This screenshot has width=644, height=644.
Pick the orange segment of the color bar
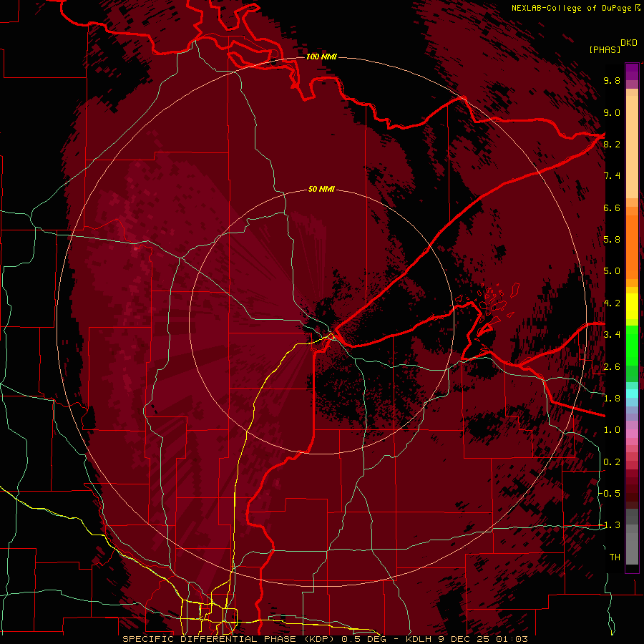coord(632,246)
